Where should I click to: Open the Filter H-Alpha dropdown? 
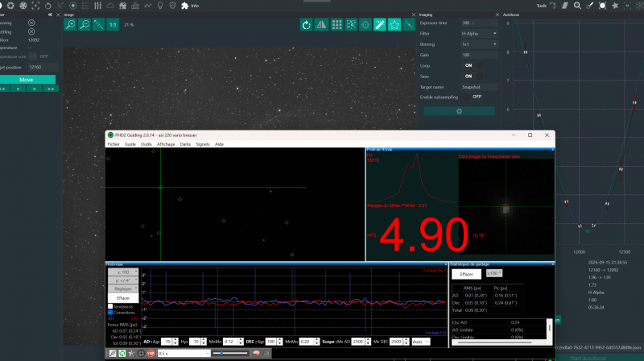point(479,33)
